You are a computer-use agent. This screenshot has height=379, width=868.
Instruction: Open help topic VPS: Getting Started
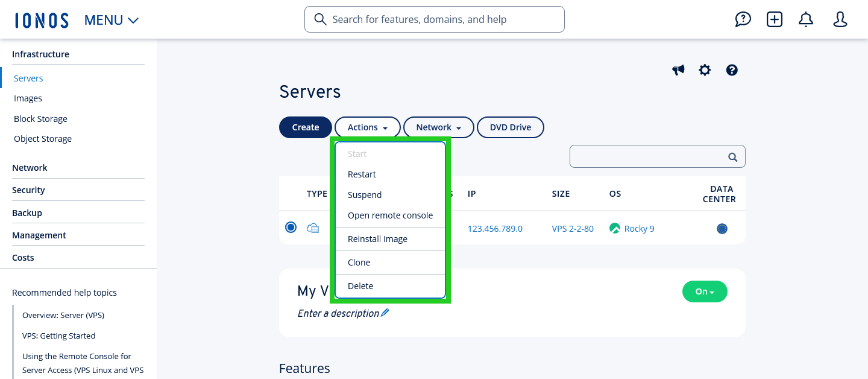[58, 336]
